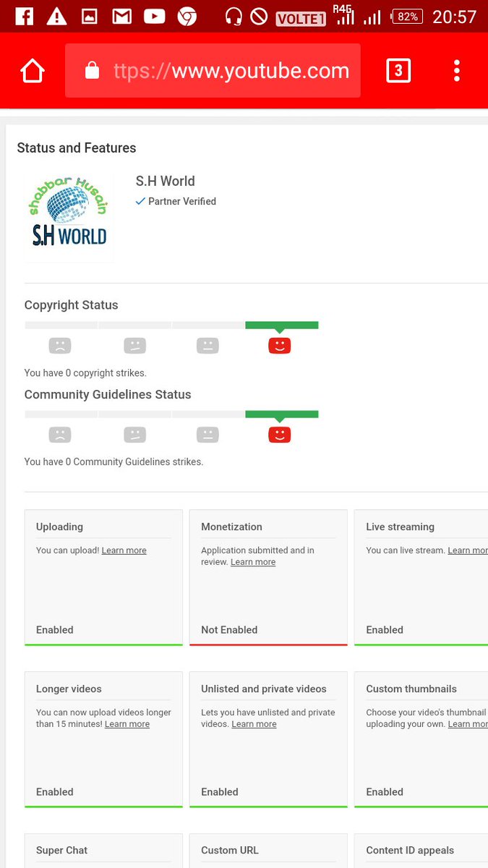Tap the youtube.com address bar
This screenshot has height=868, width=488.
point(213,71)
